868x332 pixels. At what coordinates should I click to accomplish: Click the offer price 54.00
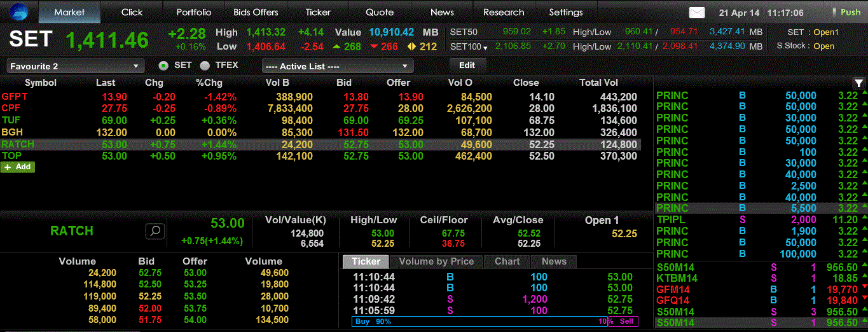point(195,319)
